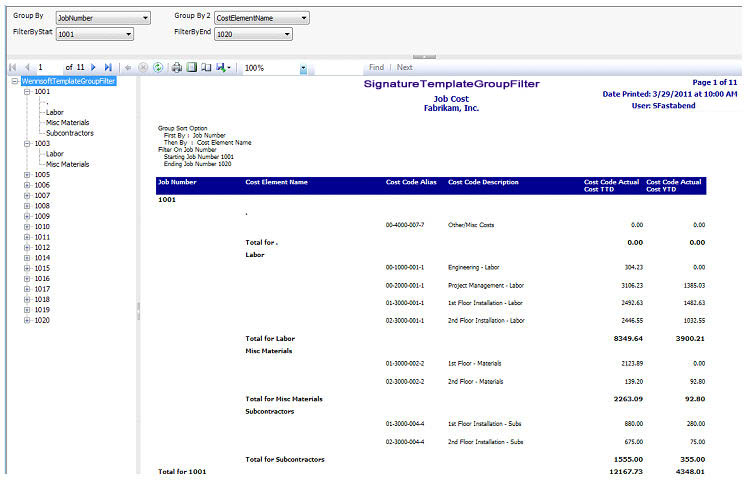
Task: Open the FilterByStart dropdown
Action: point(128,34)
